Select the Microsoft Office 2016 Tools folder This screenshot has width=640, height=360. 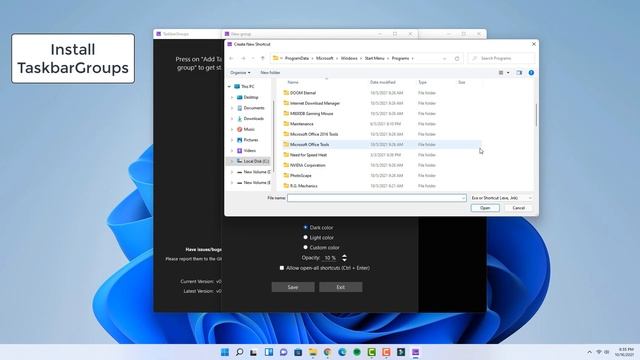(314, 134)
